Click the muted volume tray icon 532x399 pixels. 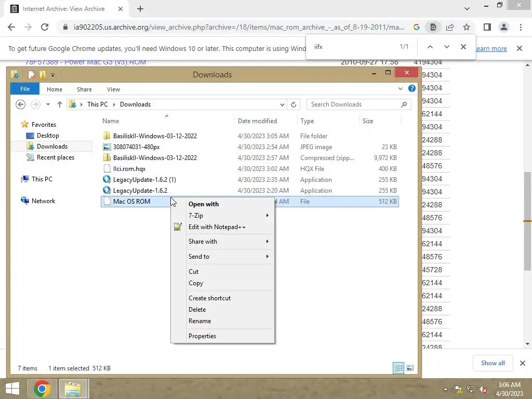(483, 389)
